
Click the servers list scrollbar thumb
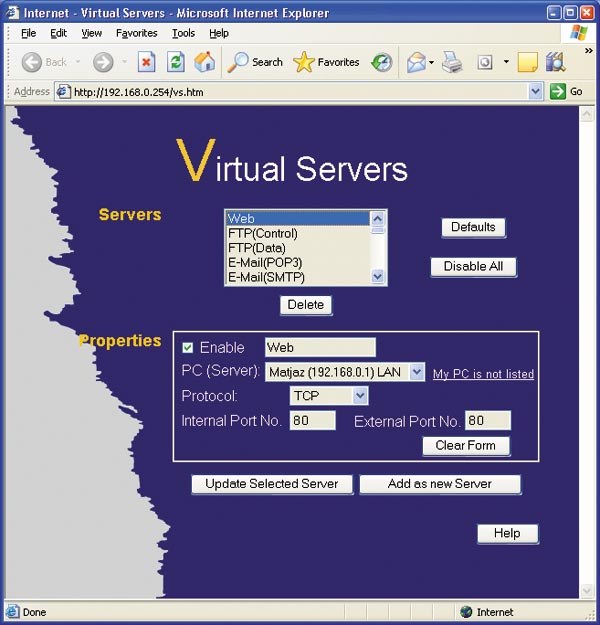coord(378,230)
